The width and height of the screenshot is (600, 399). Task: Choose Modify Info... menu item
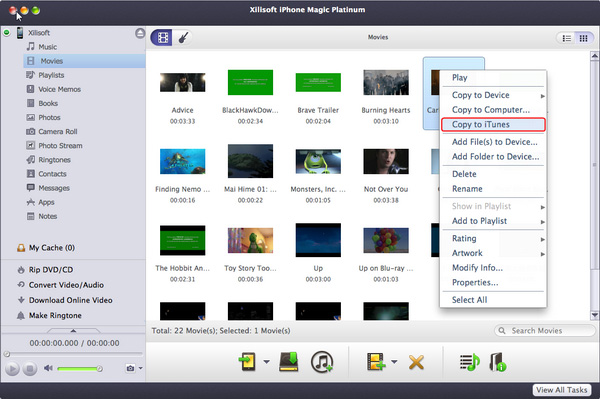point(493,268)
